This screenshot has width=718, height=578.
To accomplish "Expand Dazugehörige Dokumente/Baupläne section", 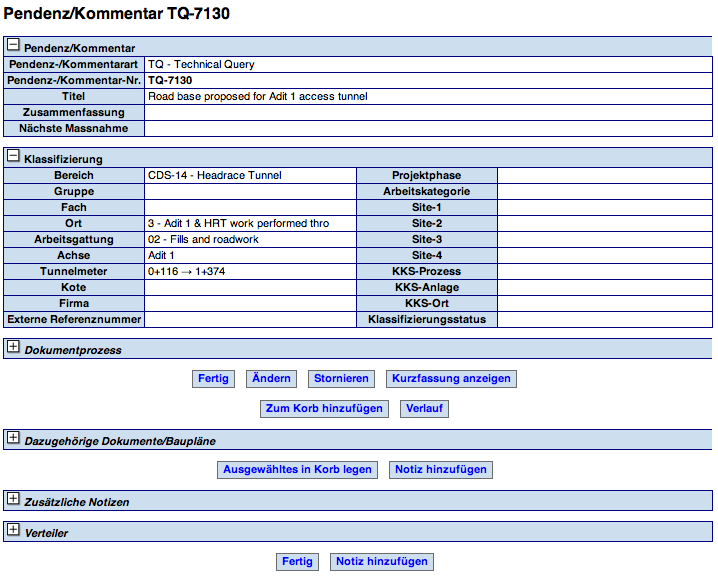I will tap(13, 439).
